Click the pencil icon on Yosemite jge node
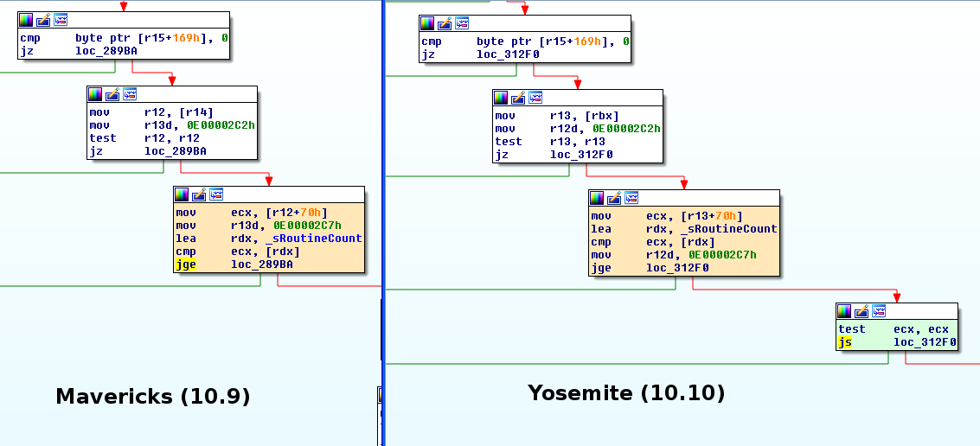 point(614,199)
